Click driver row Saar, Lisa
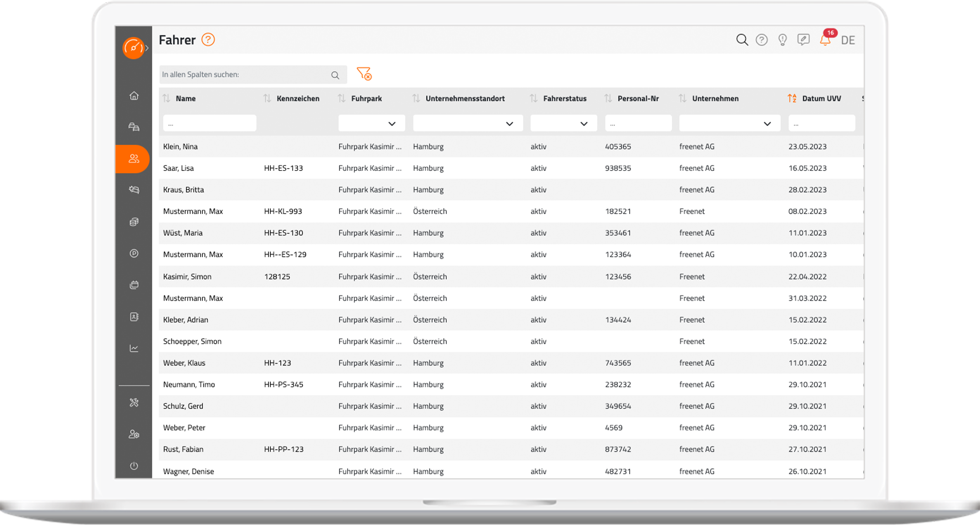Image resolution: width=980 pixels, height=525 pixels. coord(178,168)
